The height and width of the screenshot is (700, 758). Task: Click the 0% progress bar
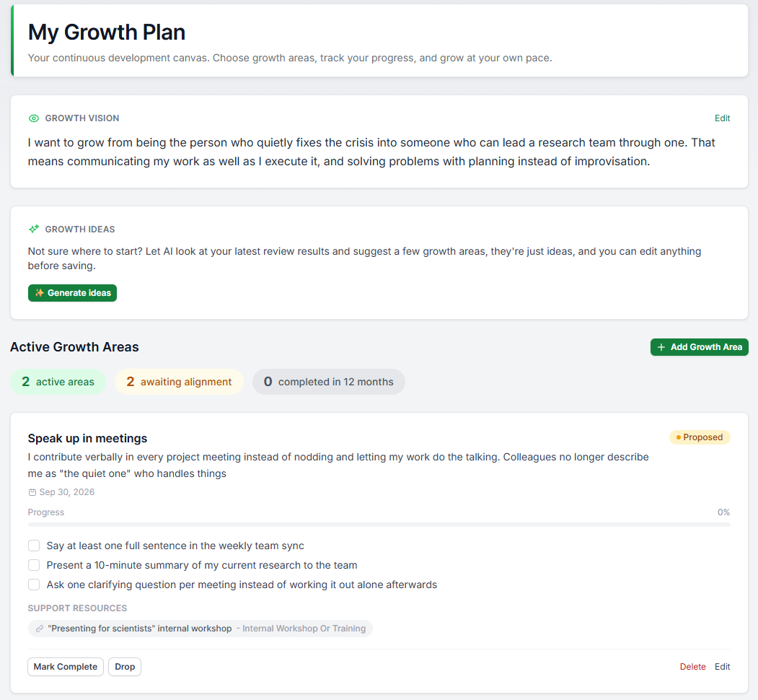(x=379, y=525)
